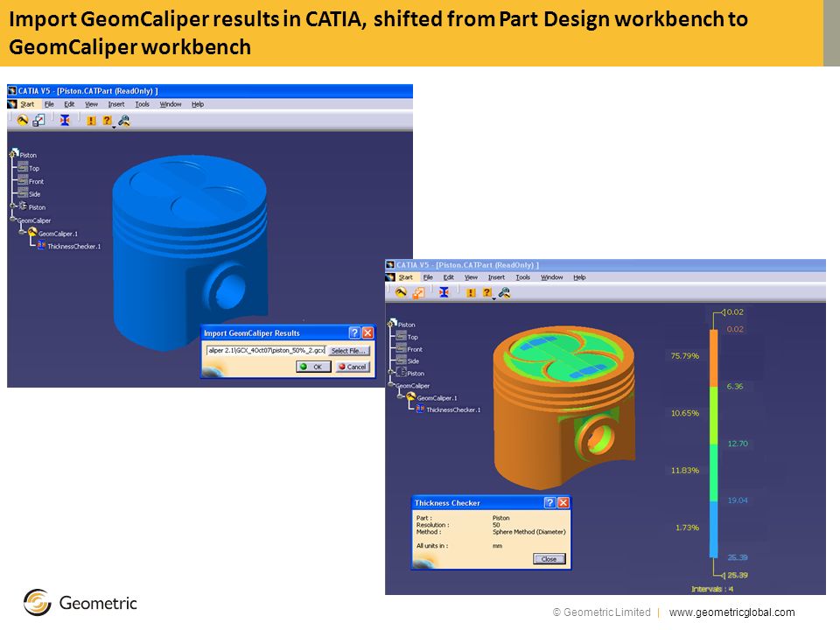The image size is (840, 630).
Task: Click Cancel in Import GeomCaliper Results dialog
Action: point(353,367)
